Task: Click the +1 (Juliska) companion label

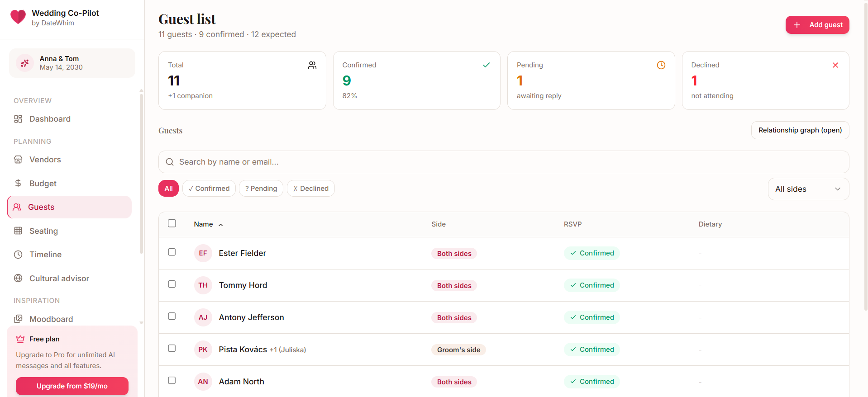Action: click(288, 350)
